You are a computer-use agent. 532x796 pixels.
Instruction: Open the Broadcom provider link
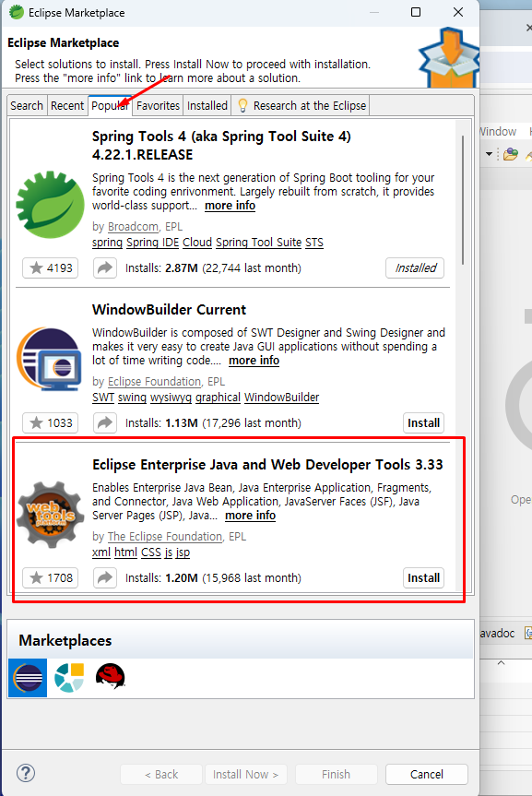(133, 226)
